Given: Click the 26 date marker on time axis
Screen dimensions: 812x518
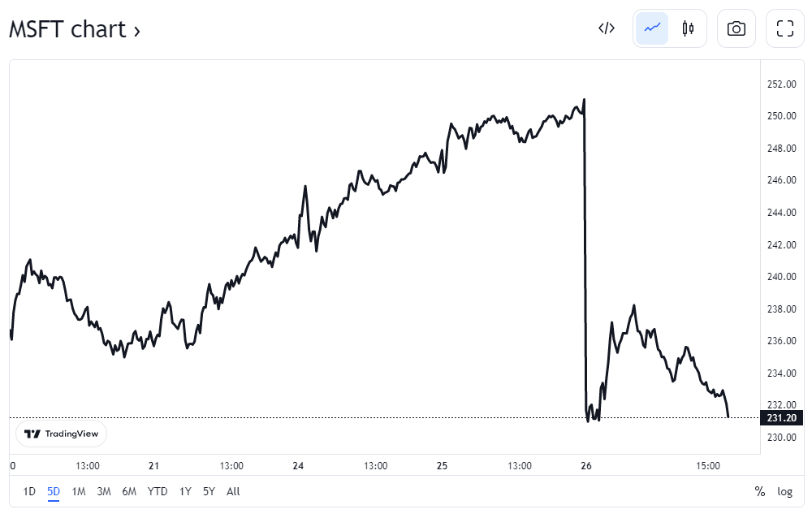Looking at the screenshot, I should (x=587, y=466).
